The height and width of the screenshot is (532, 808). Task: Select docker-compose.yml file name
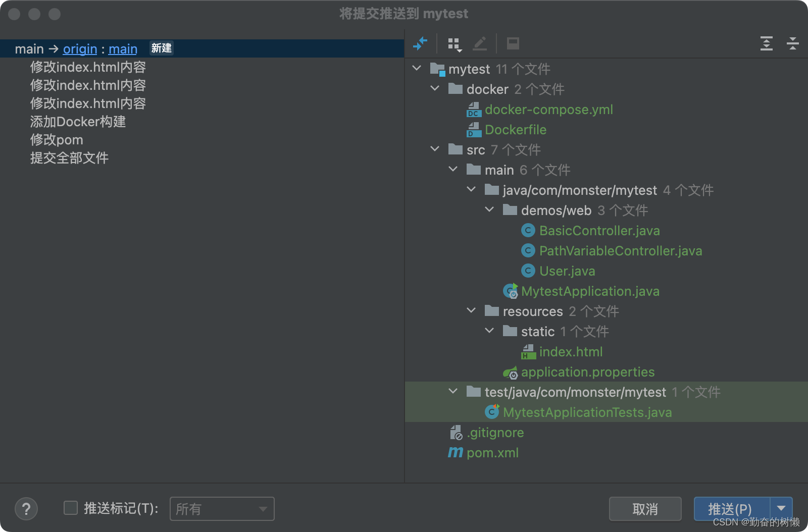[x=549, y=110]
